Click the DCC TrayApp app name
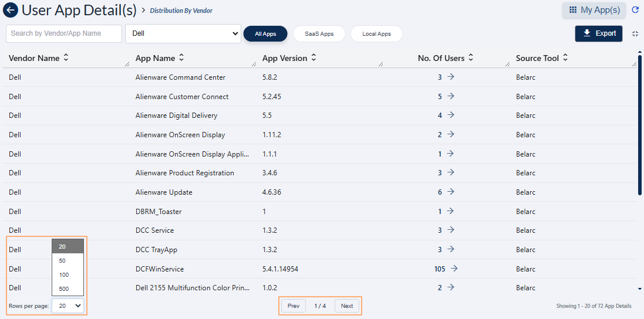Screen dimensions: 644x319 [x=157, y=250]
